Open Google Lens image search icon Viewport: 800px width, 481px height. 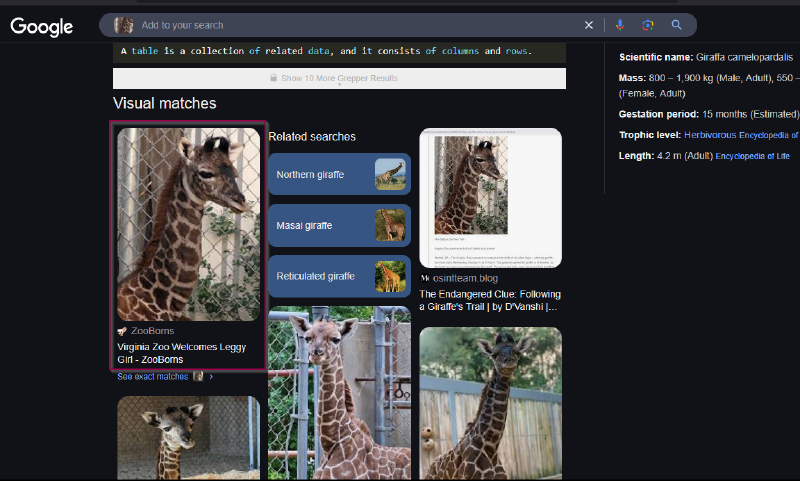pos(648,25)
